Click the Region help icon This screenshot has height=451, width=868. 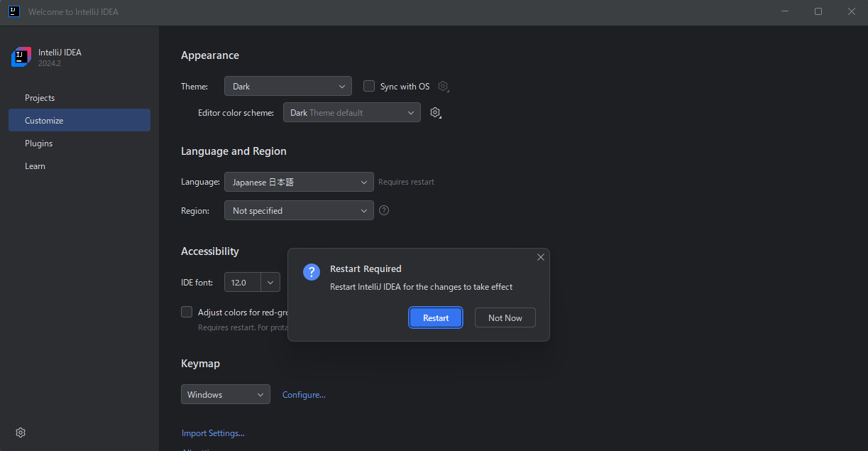384,210
